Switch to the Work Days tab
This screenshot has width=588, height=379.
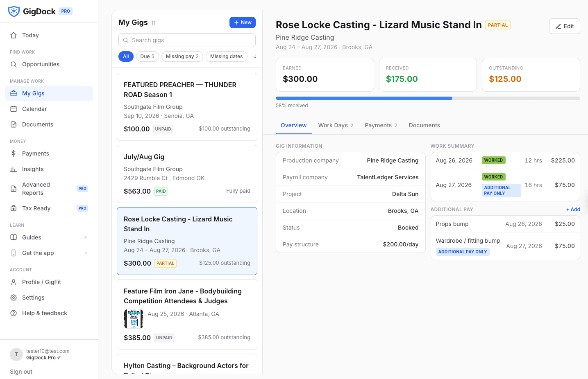tap(336, 125)
